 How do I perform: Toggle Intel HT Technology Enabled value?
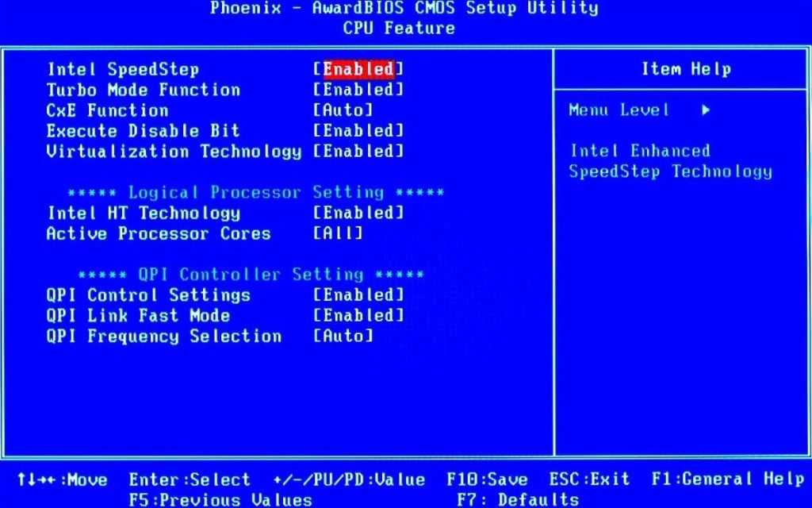pos(358,213)
